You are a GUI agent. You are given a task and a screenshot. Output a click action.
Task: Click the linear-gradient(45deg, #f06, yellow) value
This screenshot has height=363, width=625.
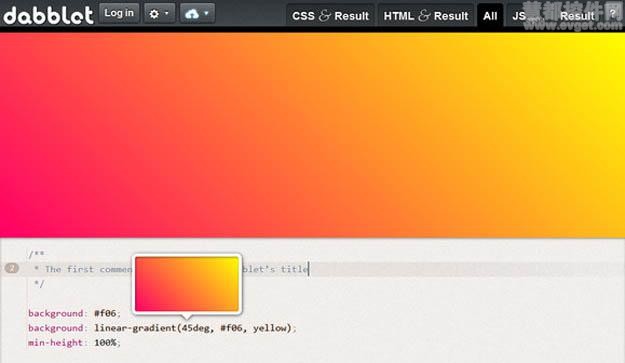coord(193,328)
